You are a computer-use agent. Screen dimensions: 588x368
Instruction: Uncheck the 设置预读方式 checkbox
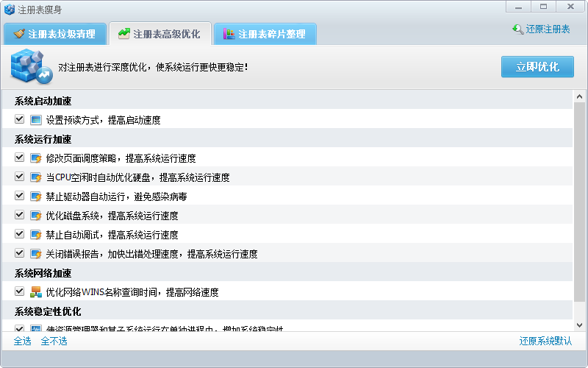pos(19,120)
